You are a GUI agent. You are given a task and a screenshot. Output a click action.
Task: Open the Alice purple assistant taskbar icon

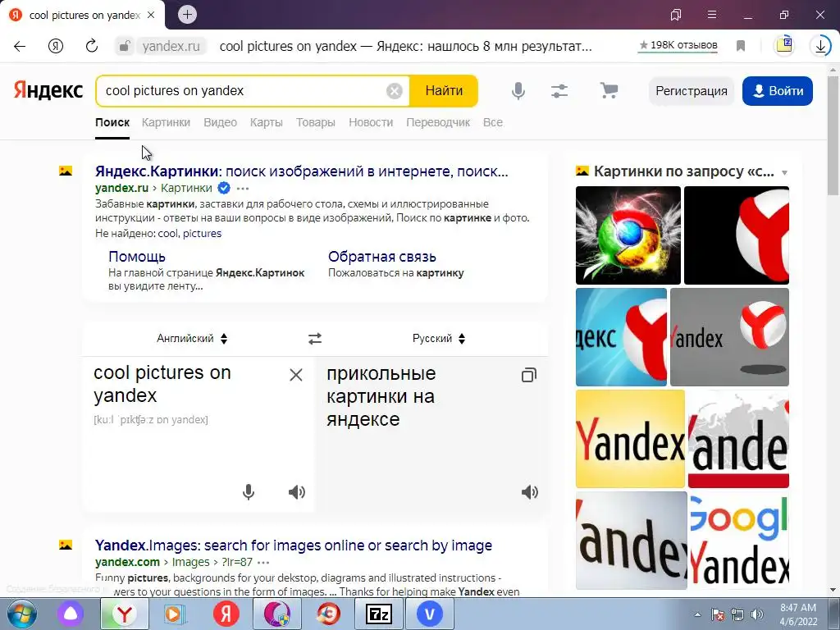tap(71, 614)
